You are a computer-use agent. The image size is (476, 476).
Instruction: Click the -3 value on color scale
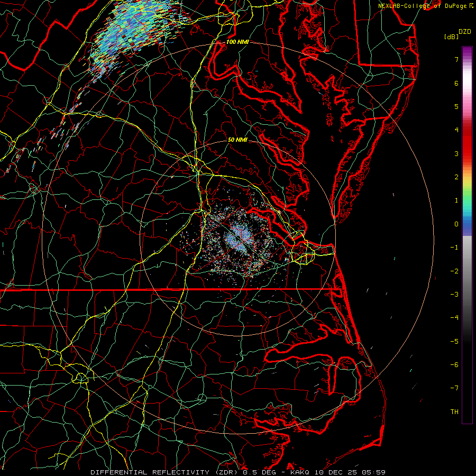pyautogui.click(x=454, y=295)
